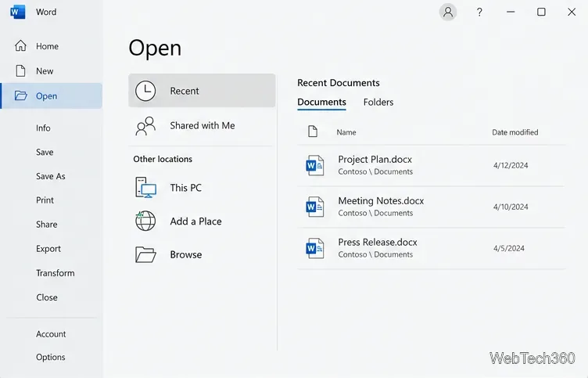Open the account profile icon in title bar
Screen dimensions: 588x378
tap(448, 12)
